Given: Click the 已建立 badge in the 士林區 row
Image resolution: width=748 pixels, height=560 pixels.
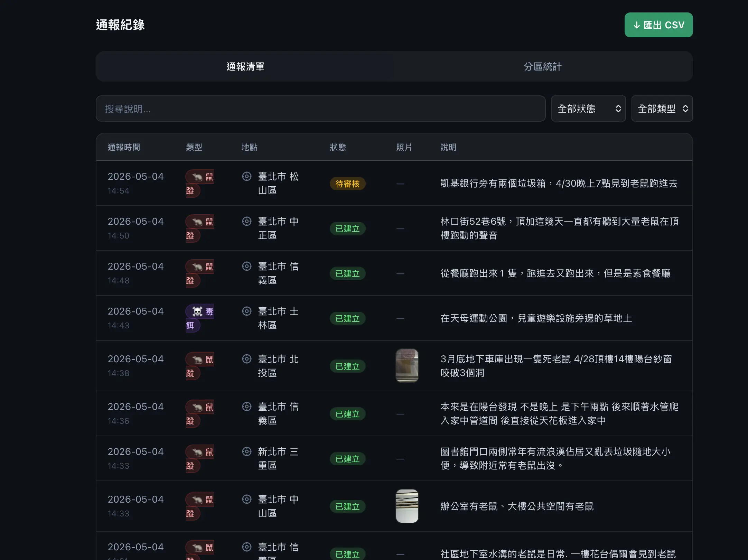Looking at the screenshot, I should click(x=347, y=318).
